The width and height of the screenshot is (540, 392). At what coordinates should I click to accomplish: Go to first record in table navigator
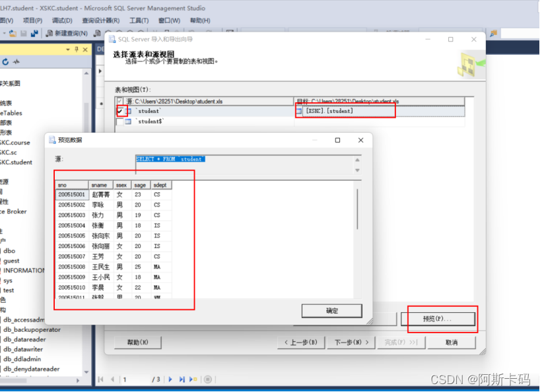tap(100, 379)
